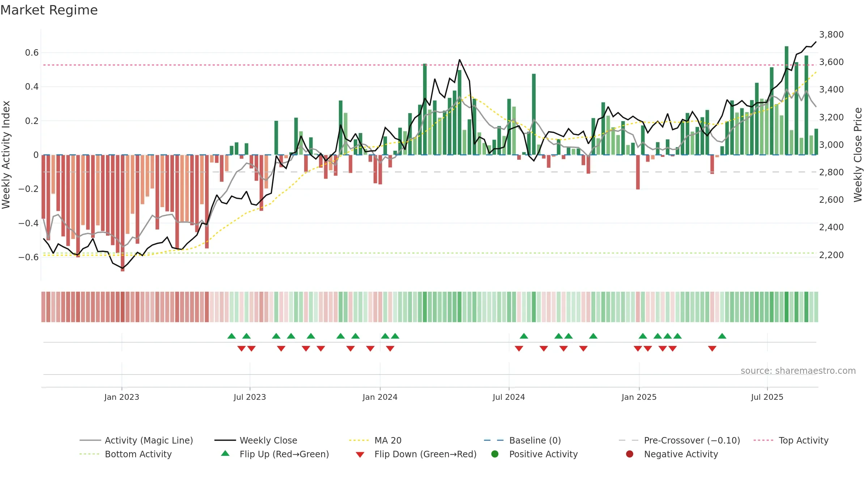The image size is (868, 488).
Task: Click the Jan 2023 axis label
Action: coord(122,397)
